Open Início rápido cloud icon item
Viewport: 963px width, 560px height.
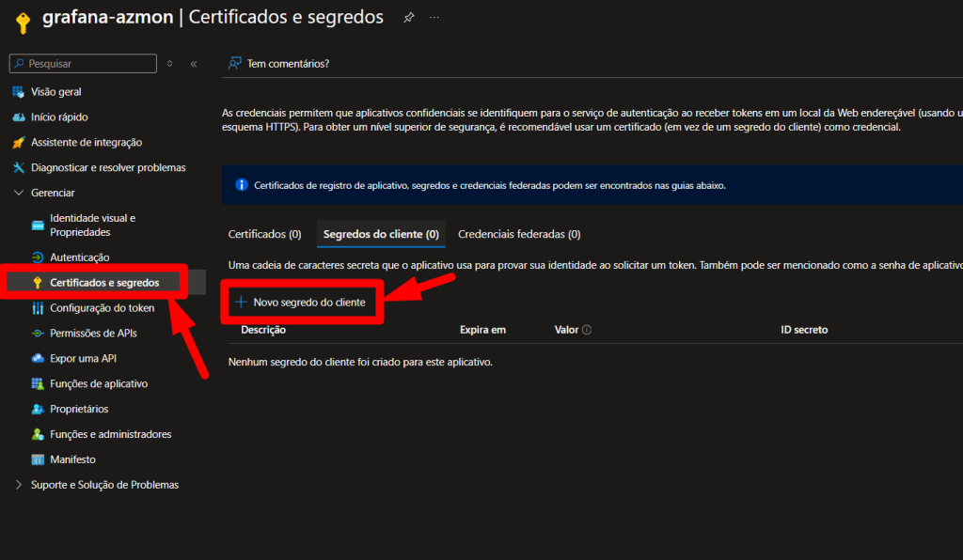[18, 117]
